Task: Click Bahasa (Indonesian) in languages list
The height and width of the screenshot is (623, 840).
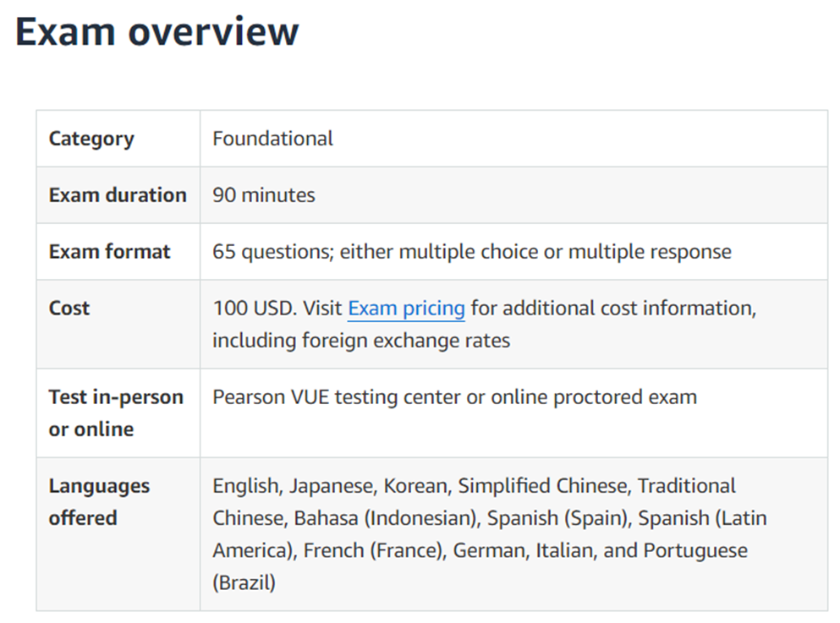Action: pyautogui.click(x=387, y=518)
